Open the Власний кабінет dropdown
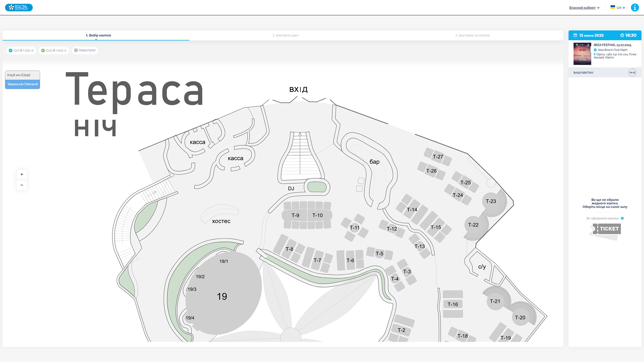This screenshot has height=362, width=644. coord(584,8)
